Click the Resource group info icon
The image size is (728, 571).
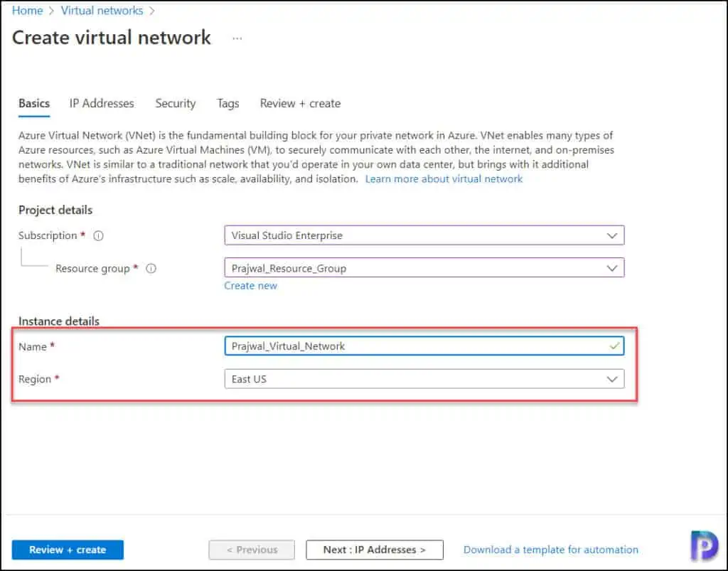[151, 268]
